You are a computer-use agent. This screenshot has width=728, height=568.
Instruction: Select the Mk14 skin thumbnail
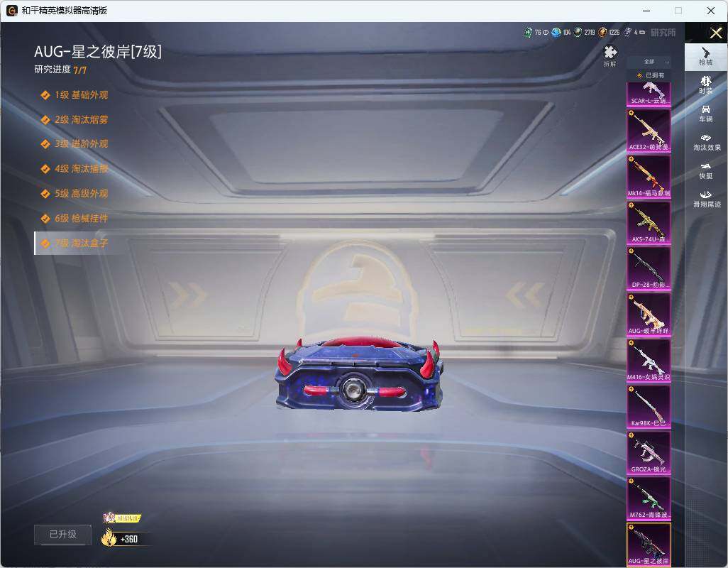(x=649, y=177)
